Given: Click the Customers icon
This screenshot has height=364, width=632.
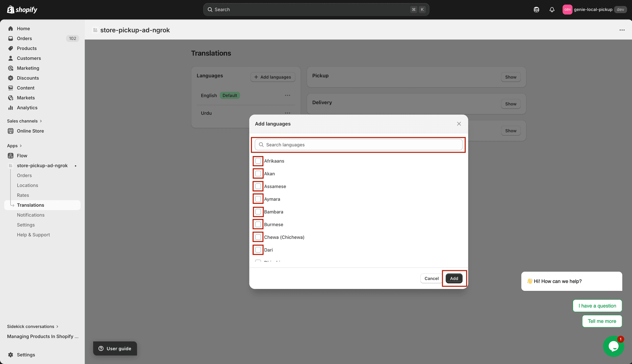Looking at the screenshot, I should click(x=11, y=58).
